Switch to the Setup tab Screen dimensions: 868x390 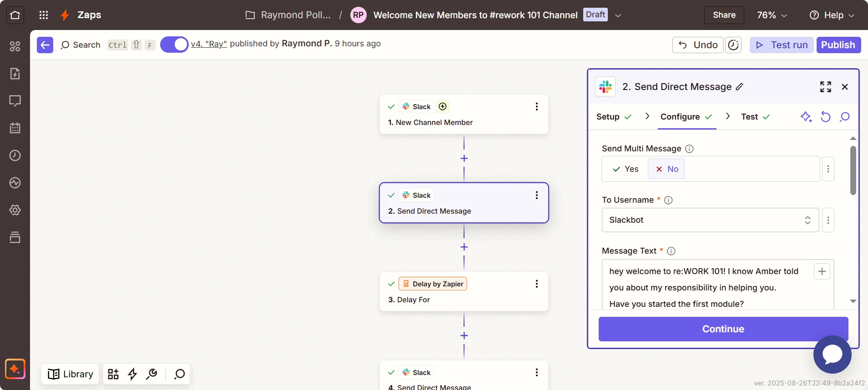614,117
